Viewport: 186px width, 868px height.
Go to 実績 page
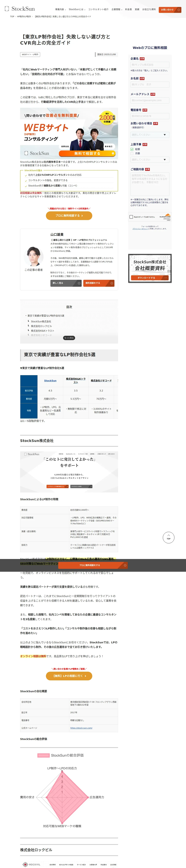pos(137,9)
